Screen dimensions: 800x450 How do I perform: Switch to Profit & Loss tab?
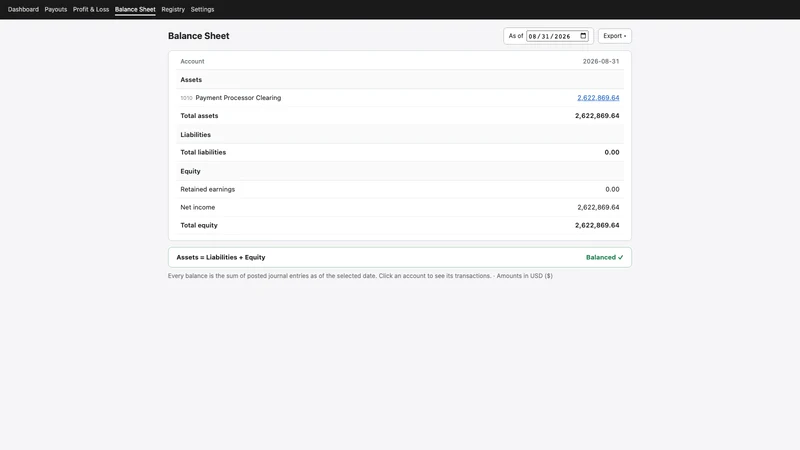(91, 9)
